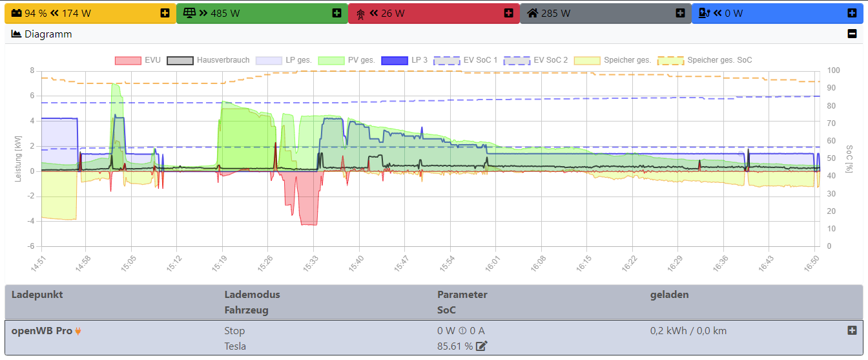Click the 0,2 kWh / 0,0 km value
Viewport: 868px width, 360px height.
pyautogui.click(x=688, y=331)
